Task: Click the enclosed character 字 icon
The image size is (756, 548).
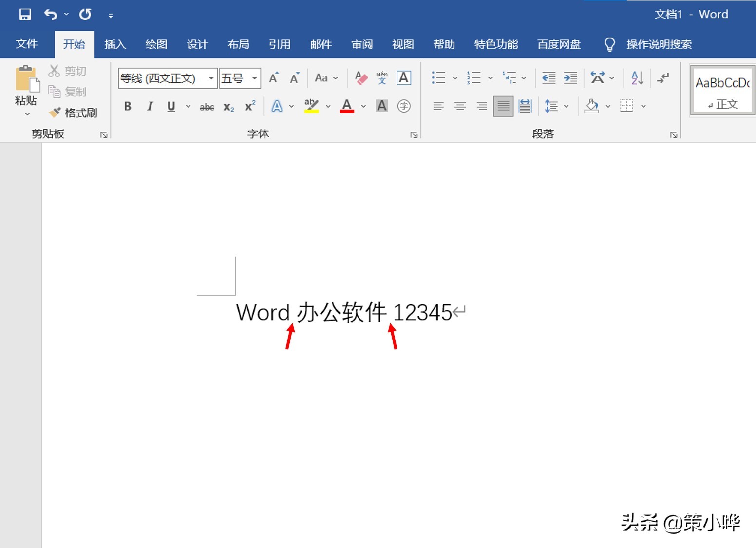Action: click(x=404, y=106)
